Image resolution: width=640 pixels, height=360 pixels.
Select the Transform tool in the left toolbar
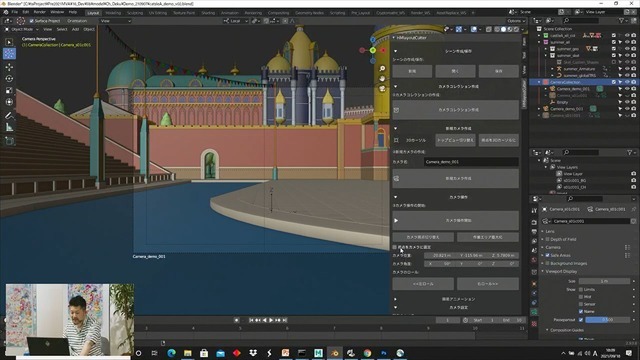[9, 102]
